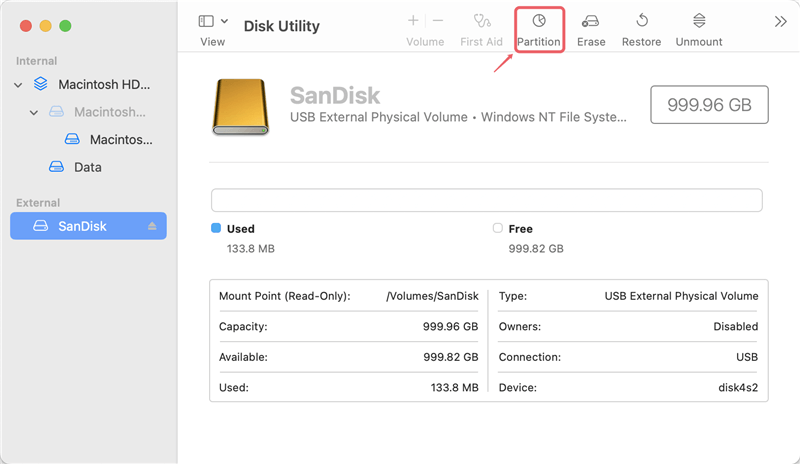Viewport: 800px width, 464px height.
Task: Click the "/Volumes/SanDisk" mount point value
Action: click(432, 296)
